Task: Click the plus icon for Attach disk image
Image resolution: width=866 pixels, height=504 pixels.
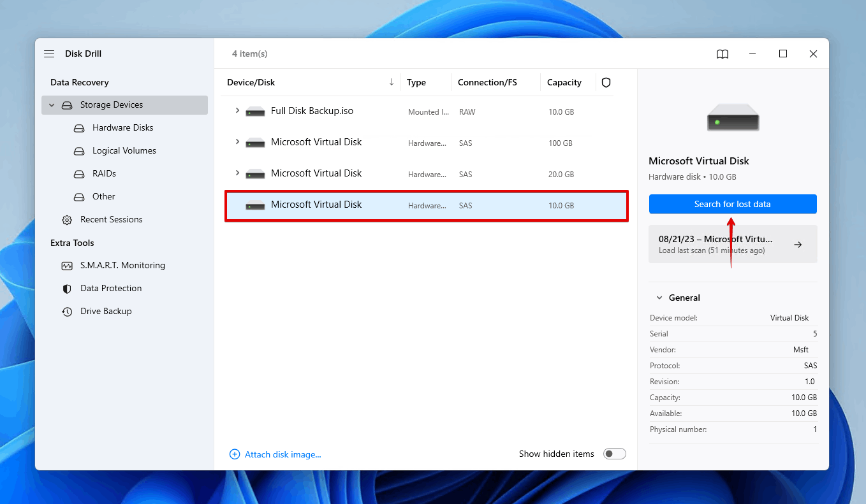Action: (x=235, y=454)
